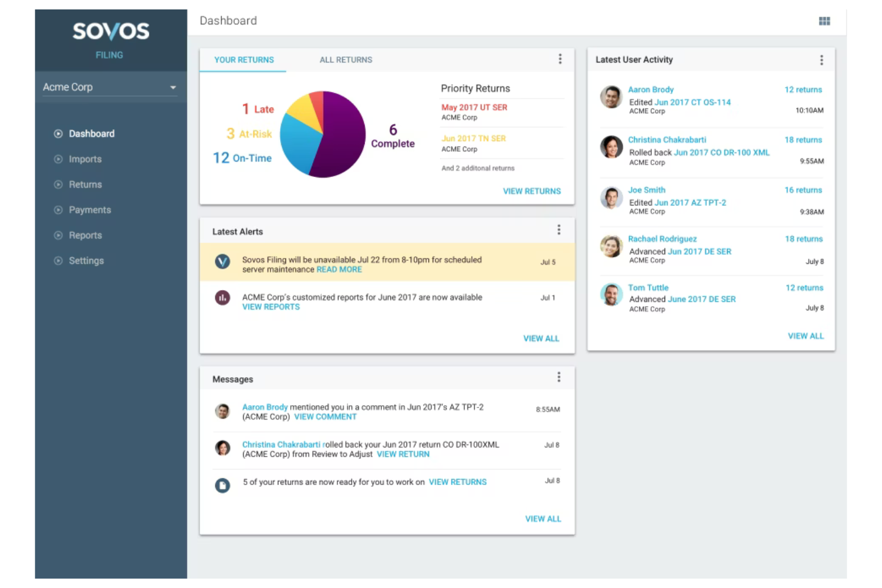Switch to the Your Returns tab
The image size is (882, 588).
click(x=244, y=60)
